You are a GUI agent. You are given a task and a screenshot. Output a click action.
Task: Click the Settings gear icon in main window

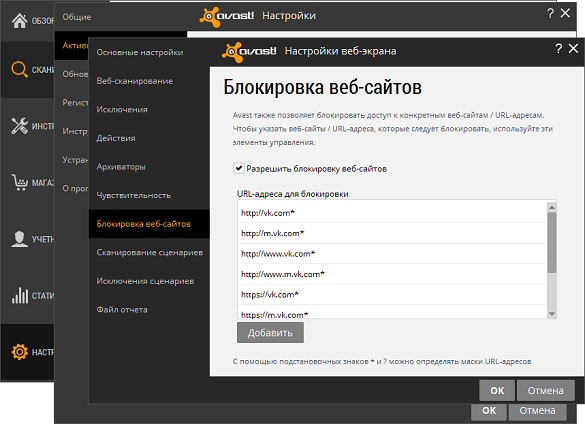[19, 352]
